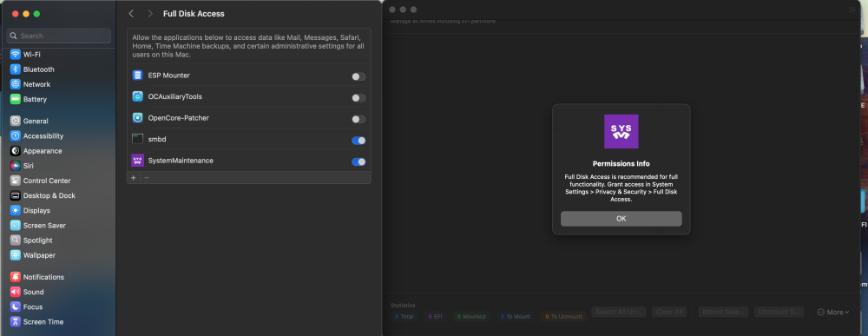Enable Full Disk Access for OCAuxiliaryTools
Viewport: 868px width, 336px height.
tap(358, 98)
